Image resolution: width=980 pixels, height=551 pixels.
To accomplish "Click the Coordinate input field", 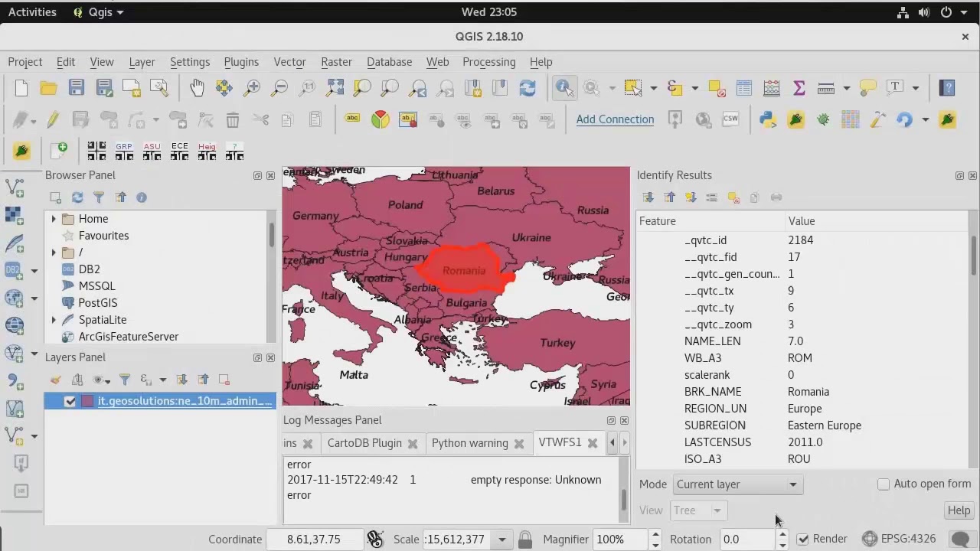I will point(313,540).
